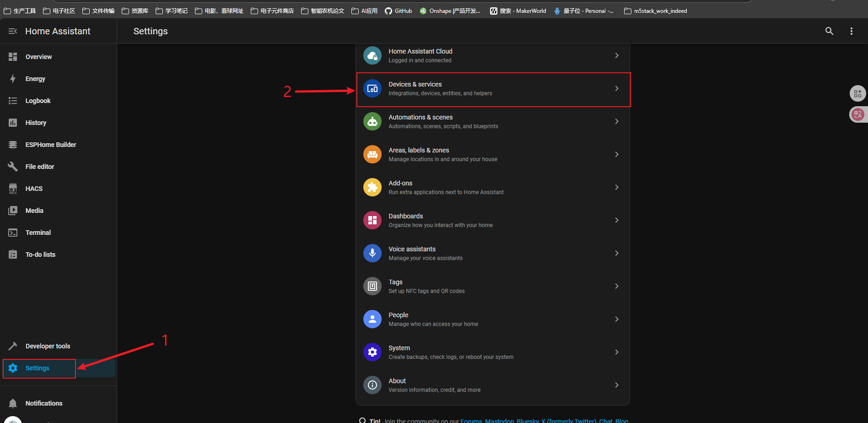Viewport: 868px width, 423px height.
Task: Click 'Logged in and connected' status text
Action: (420, 60)
